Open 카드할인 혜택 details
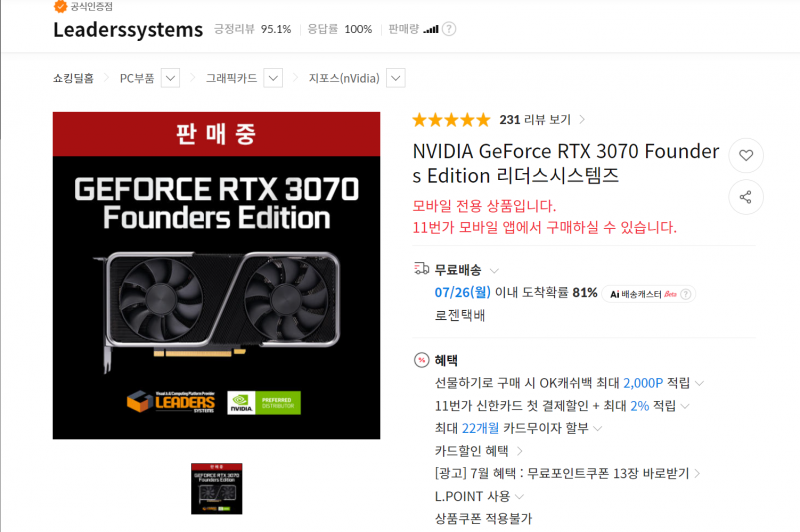Screen dimensions: 800x532 tap(479, 451)
